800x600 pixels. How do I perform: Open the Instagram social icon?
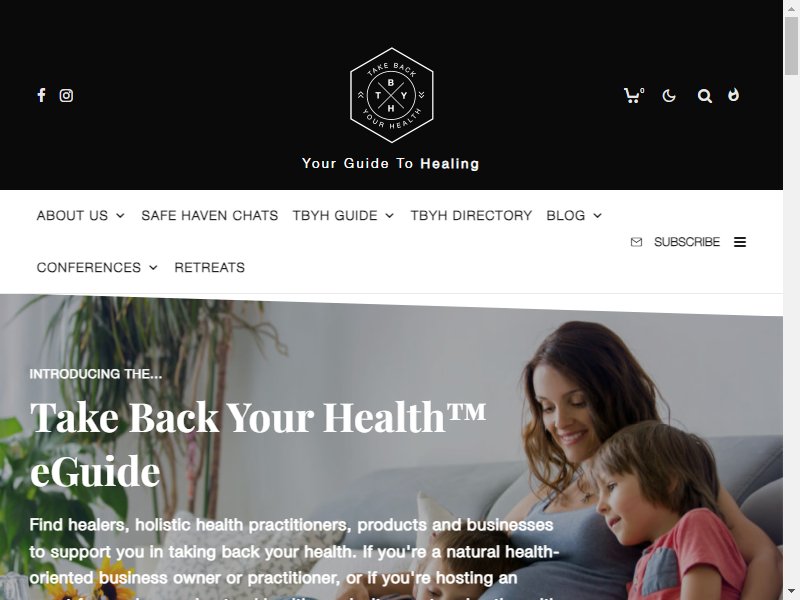coord(66,95)
